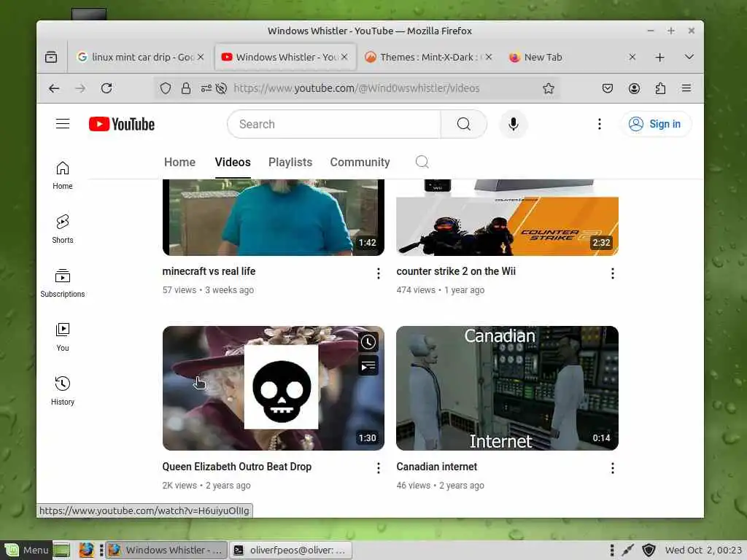Play the counter strike 2 video thumbnail
The height and width of the screenshot is (560, 747).
click(x=508, y=217)
